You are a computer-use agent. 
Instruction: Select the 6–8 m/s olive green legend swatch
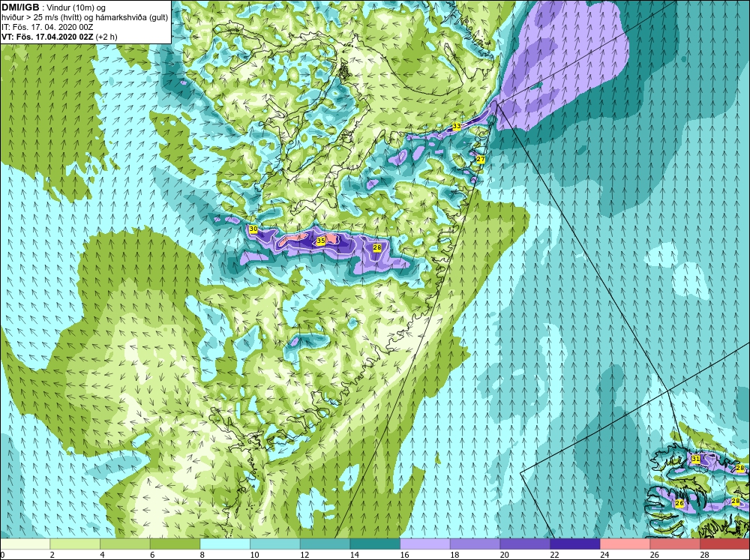(175, 544)
